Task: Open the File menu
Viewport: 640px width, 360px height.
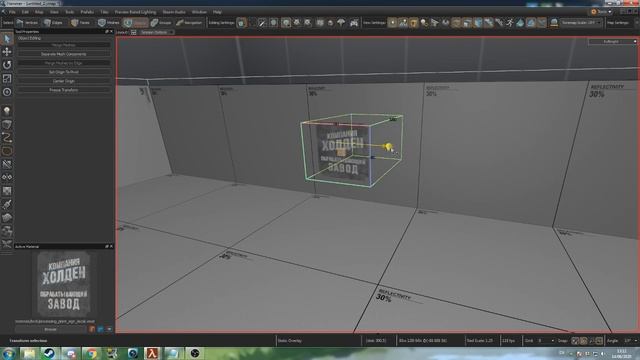Action: click(12, 12)
